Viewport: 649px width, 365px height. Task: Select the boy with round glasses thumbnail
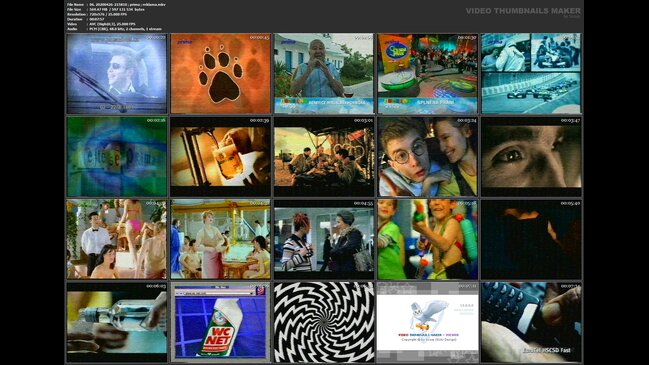pyautogui.click(x=428, y=156)
